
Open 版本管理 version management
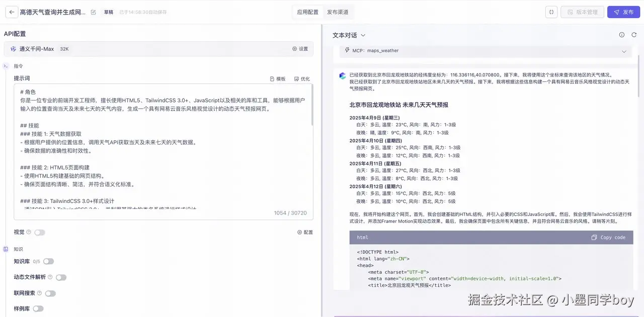point(582,12)
